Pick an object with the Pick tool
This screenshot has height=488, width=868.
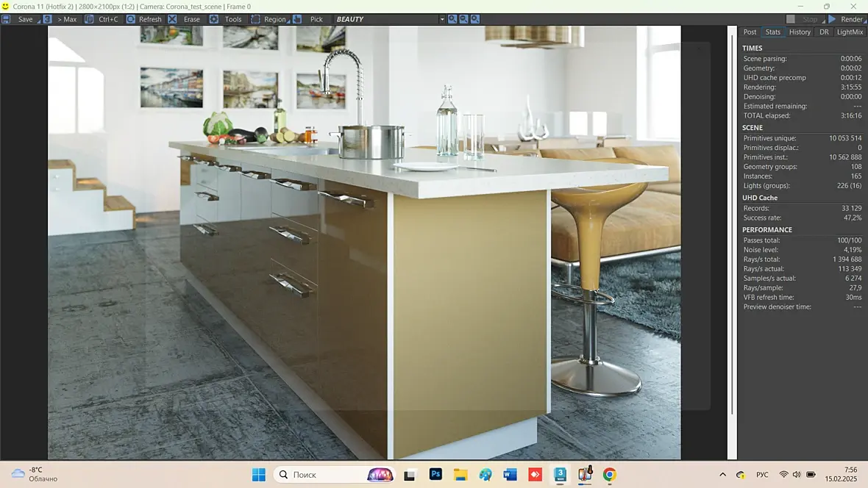[316, 19]
